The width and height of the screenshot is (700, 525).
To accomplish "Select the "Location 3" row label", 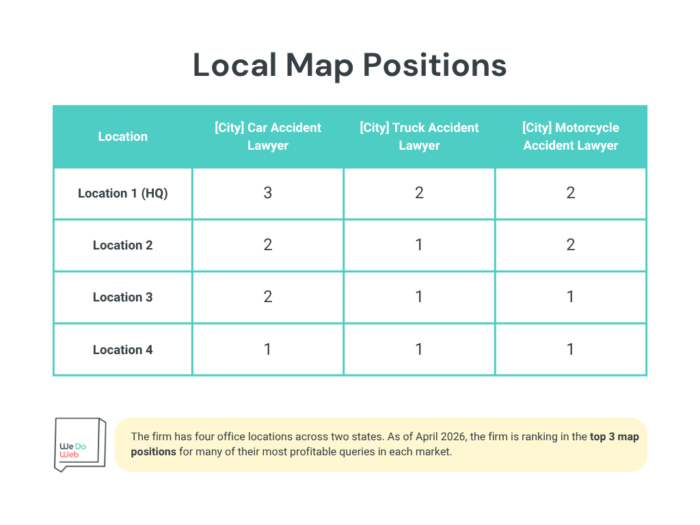I will 123,297.
